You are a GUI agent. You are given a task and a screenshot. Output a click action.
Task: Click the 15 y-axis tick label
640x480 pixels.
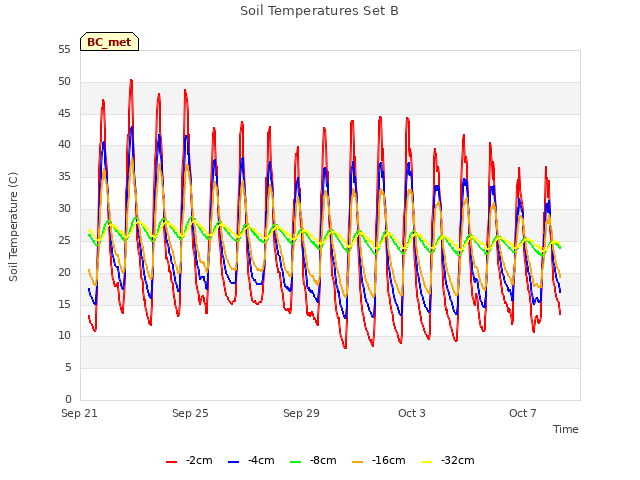coord(64,304)
